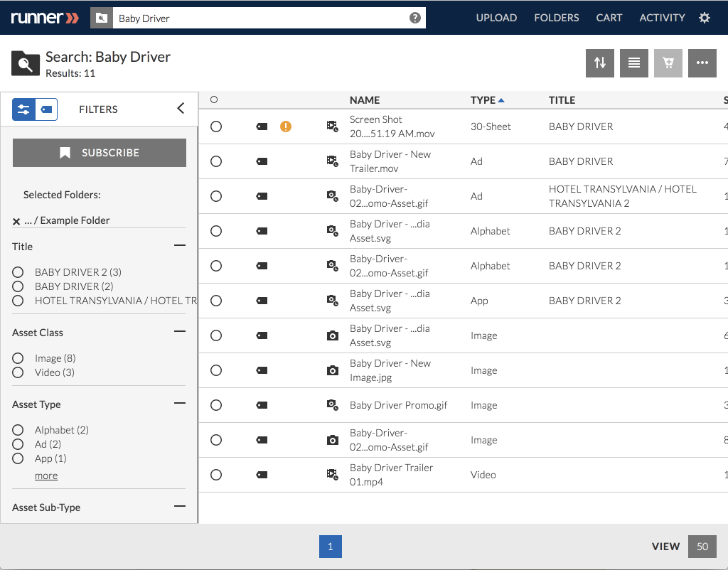Click tag icon for Baby Driver Trailer 01.mp4
The height and width of the screenshot is (570, 728).
(x=262, y=474)
